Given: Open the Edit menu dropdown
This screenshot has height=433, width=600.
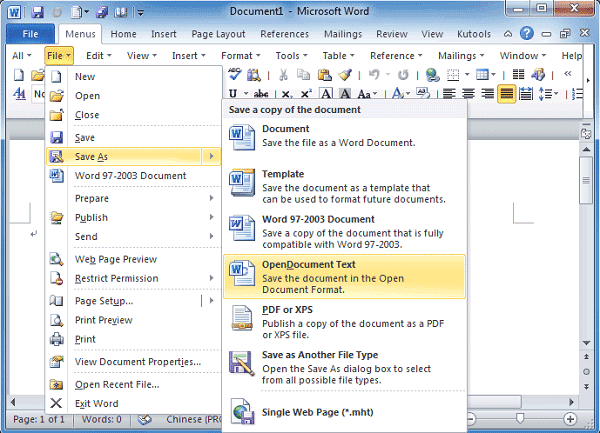Looking at the screenshot, I should pyautogui.click(x=99, y=56).
